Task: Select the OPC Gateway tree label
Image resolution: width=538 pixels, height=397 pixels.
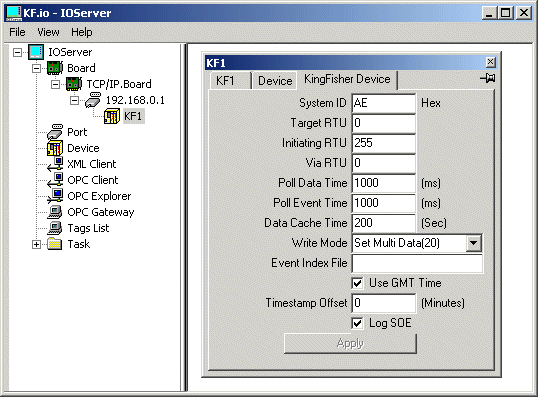Action: pos(101,212)
